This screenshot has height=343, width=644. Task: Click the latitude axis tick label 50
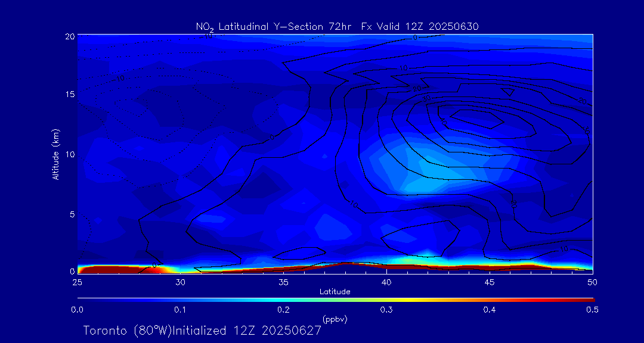pos(593,282)
